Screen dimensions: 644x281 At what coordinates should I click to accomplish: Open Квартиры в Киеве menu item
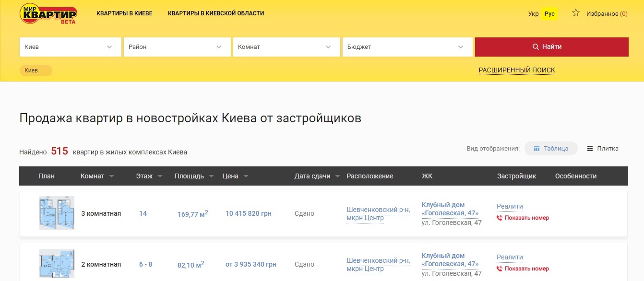pyautogui.click(x=124, y=13)
